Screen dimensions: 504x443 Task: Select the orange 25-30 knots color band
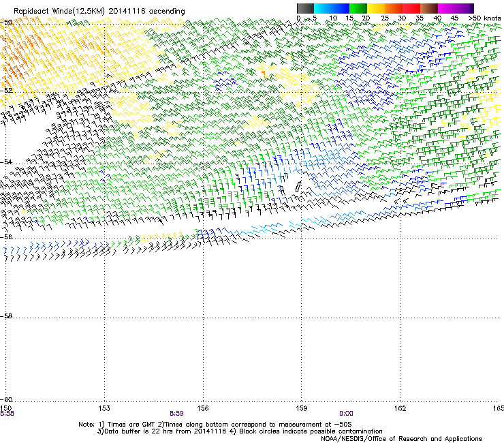394,8
